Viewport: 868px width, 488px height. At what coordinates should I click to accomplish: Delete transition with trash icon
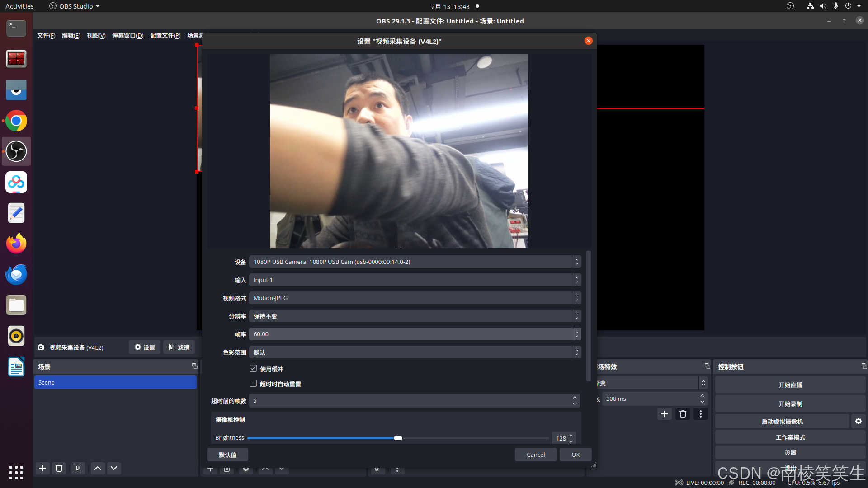(683, 414)
